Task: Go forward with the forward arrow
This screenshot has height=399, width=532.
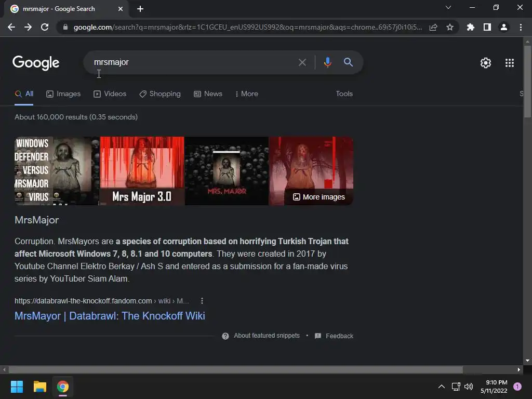Action: click(x=28, y=27)
